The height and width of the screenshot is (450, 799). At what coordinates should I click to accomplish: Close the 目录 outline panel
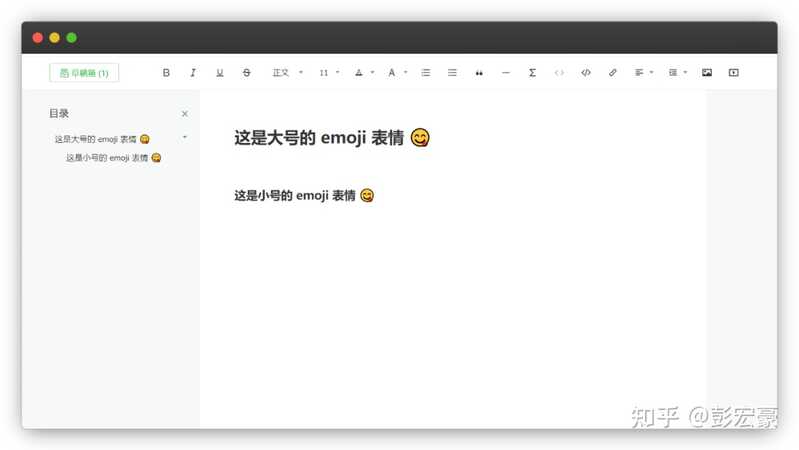click(184, 114)
